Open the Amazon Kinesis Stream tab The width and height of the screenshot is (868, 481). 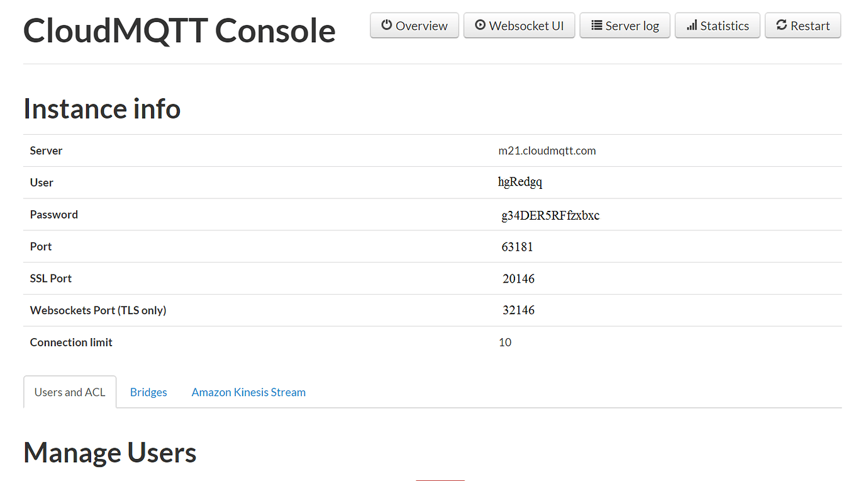coord(248,392)
